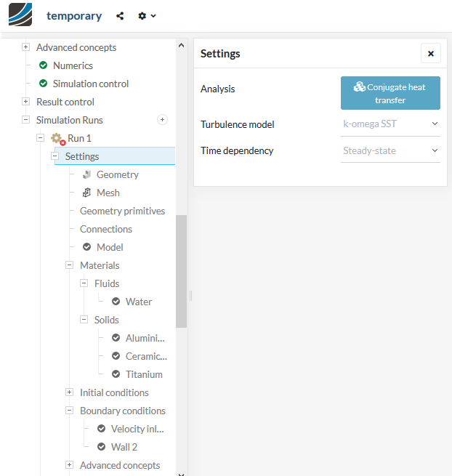Select the Geometry primitives tree item
Viewport: 452px width, 476px height.
coord(122,211)
